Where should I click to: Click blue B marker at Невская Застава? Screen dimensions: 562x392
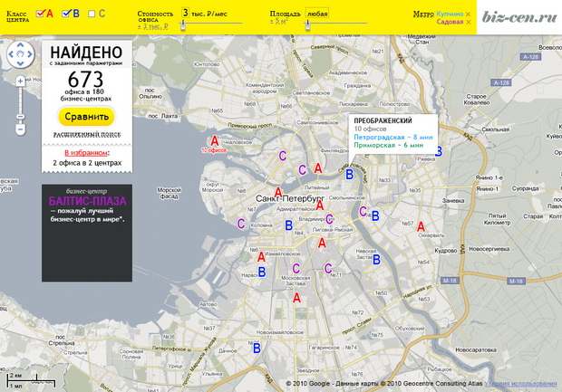tap(376, 259)
